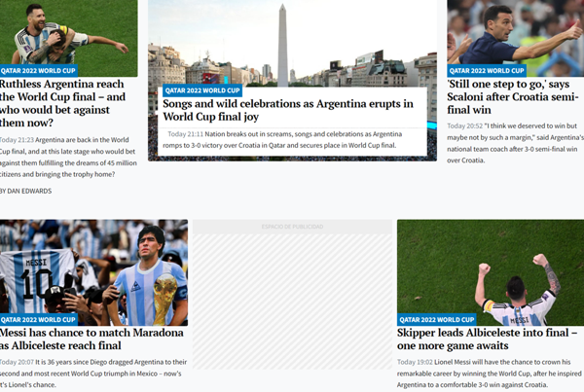Click the Qatar 2022 World Cup tag above the Maradona headline
584x392 pixels.
38,319
